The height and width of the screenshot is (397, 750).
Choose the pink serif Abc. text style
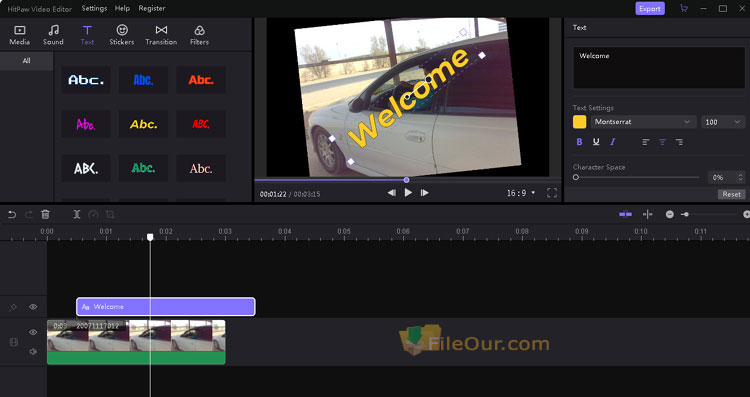201,168
